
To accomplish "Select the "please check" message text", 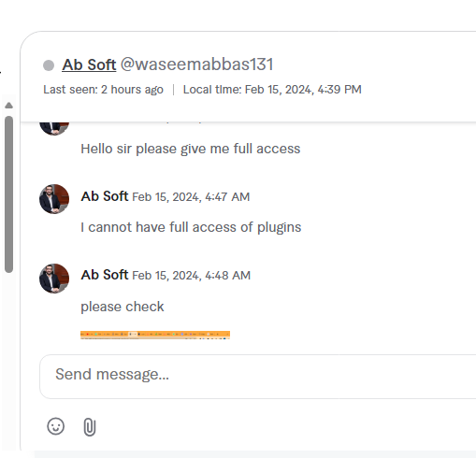I will (x=123, y=307).
